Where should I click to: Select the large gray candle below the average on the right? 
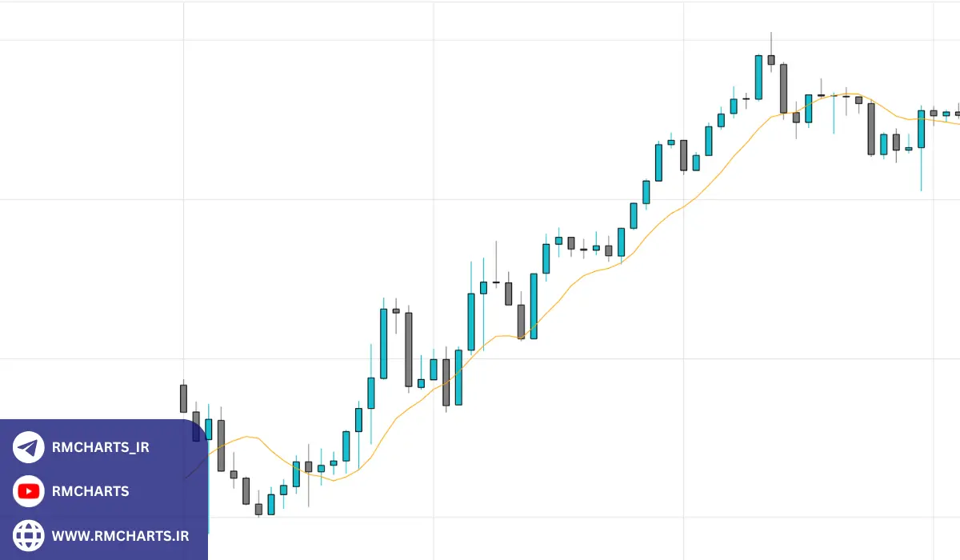click(871, 128)
